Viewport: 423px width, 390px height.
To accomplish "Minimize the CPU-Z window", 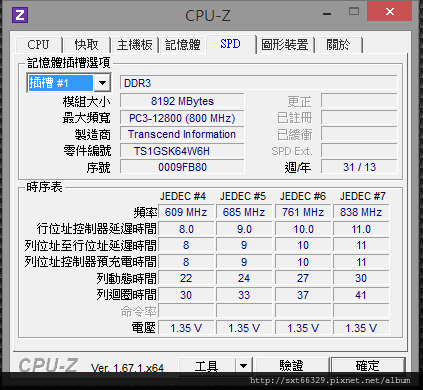I will pyautogui.click(x=327, y=14).
